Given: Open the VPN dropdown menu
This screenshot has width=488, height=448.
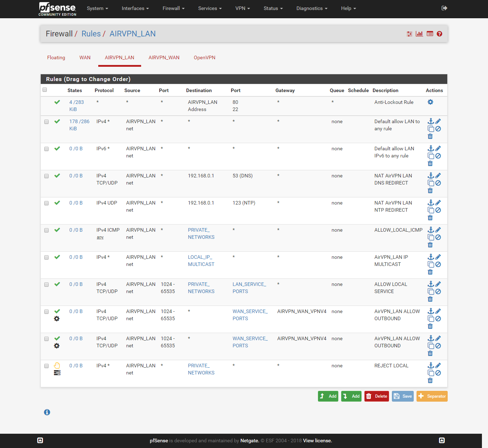Looking at the screenshot, I should pos(243,9).
